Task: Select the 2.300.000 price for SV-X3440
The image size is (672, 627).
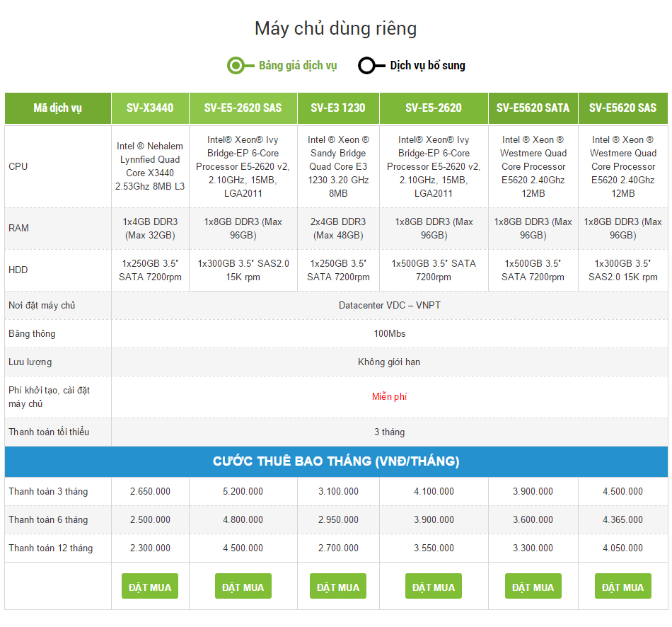Action: pyautogui.click(x=150, y=548)
